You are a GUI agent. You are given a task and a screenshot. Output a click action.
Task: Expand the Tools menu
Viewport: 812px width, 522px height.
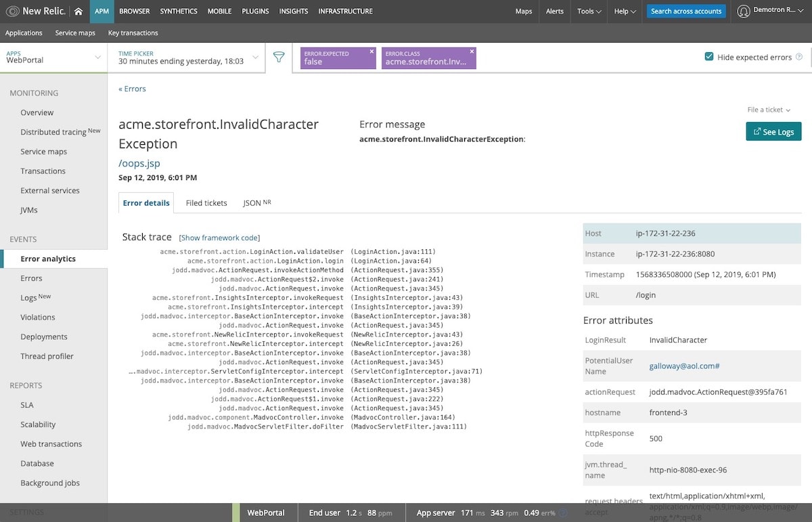(x=589, y=12)
